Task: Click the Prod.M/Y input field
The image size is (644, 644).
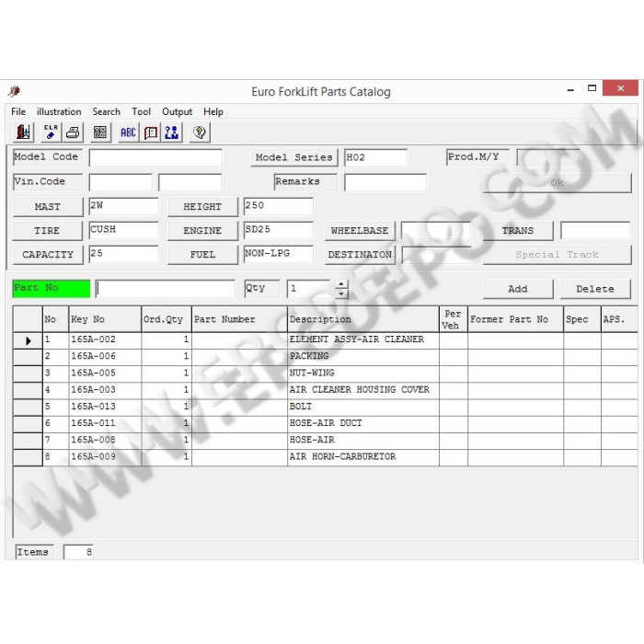Action: pos(548,157)
